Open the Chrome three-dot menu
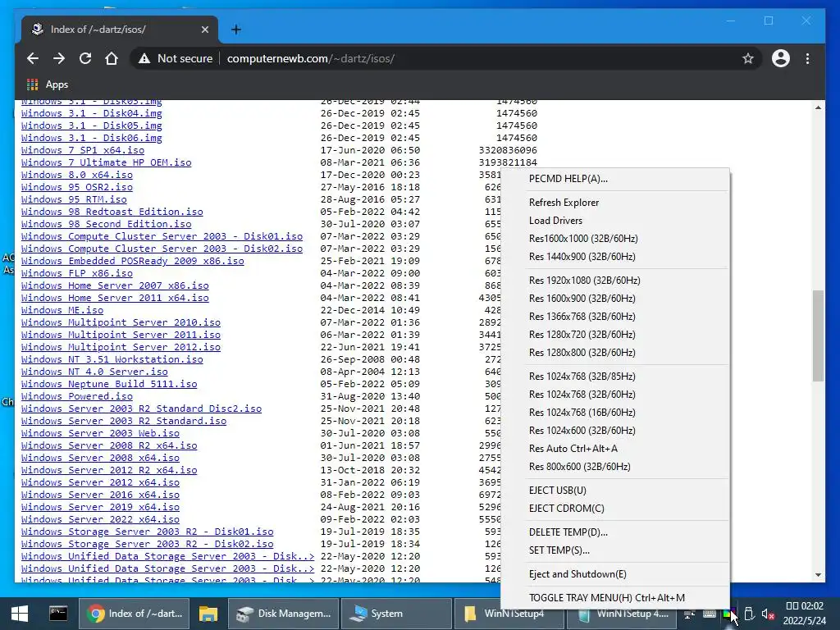Viewport: 840px width, 630px height. click(807, 58)
